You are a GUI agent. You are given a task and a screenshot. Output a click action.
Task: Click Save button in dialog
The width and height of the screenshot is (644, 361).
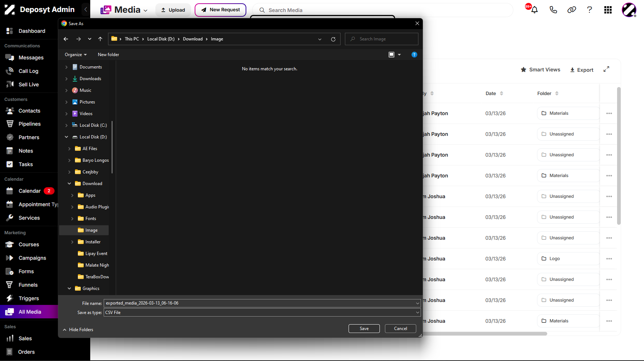364,329
